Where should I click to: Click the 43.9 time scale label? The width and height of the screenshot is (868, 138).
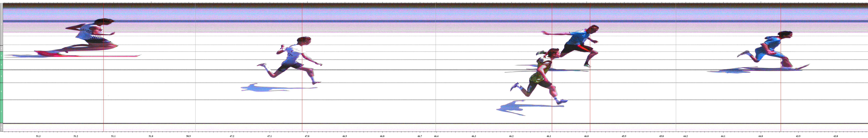(x=798, y=136)
